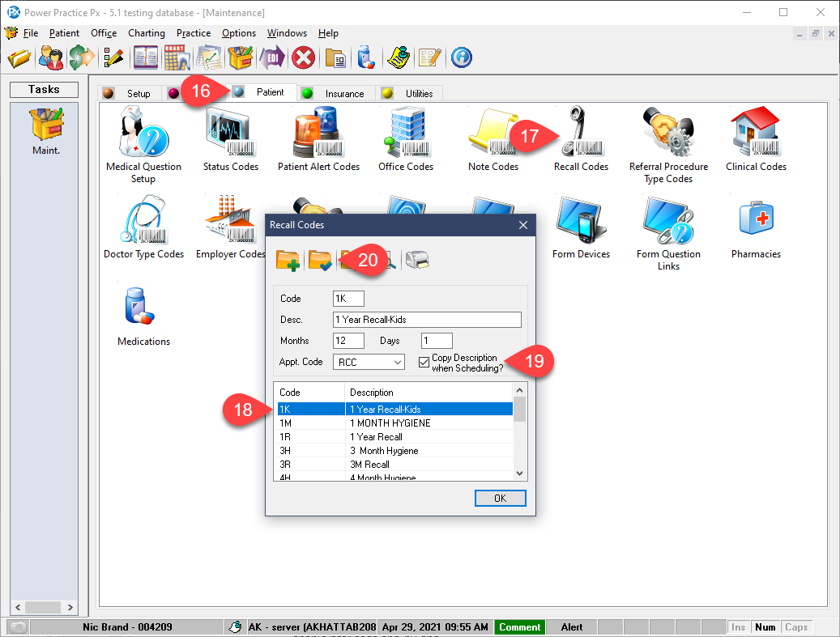Open Form Devices

pos(582,227)
